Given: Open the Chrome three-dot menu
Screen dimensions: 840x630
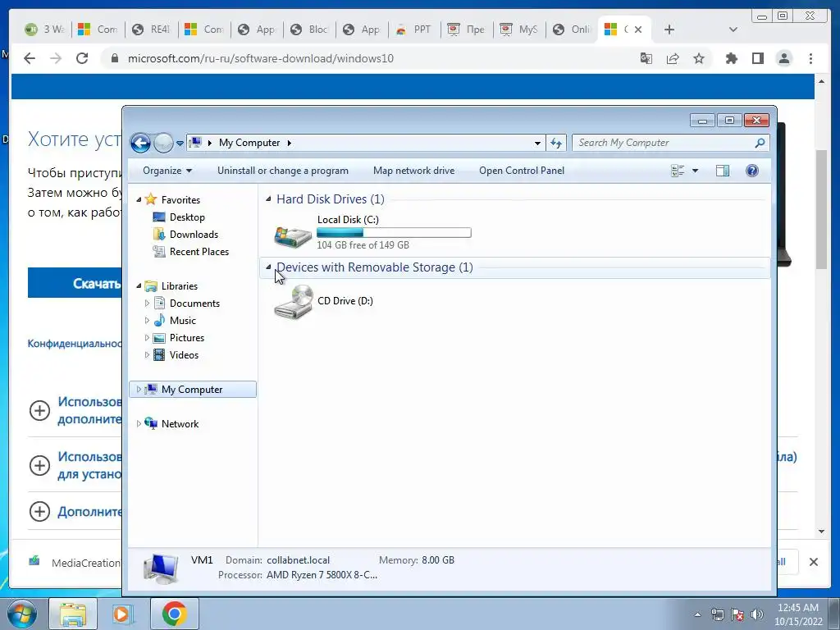Looking at the screenshot, I should click(x=810, y=58).
